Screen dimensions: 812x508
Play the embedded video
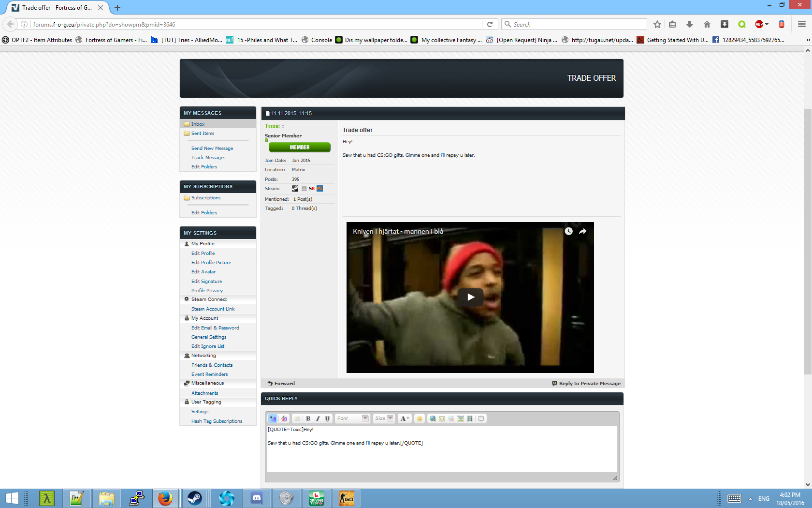point(470,297)
